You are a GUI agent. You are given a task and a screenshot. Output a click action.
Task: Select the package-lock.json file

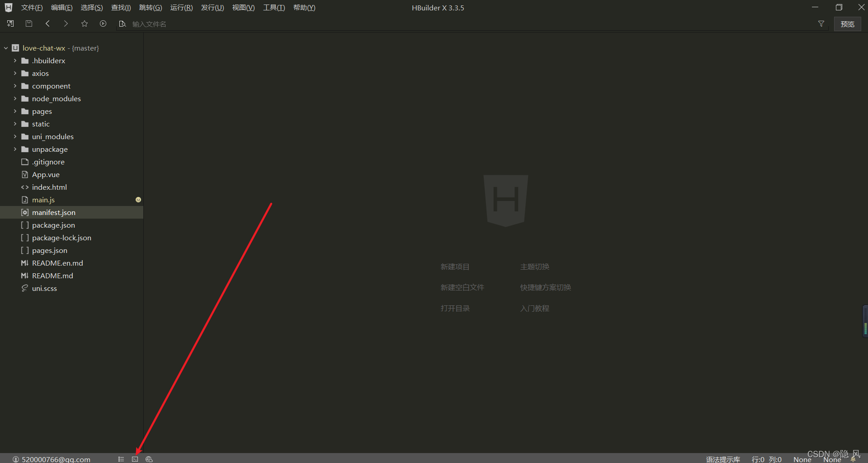(x=71, y=238)
